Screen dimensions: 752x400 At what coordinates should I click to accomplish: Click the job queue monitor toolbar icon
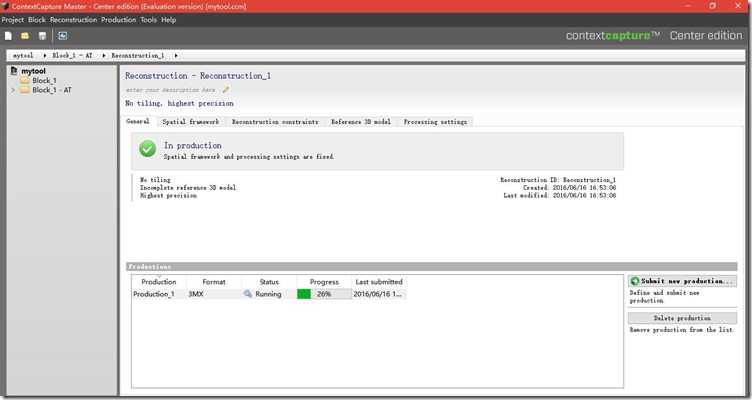pyautogui.click(x=62, y=36)
